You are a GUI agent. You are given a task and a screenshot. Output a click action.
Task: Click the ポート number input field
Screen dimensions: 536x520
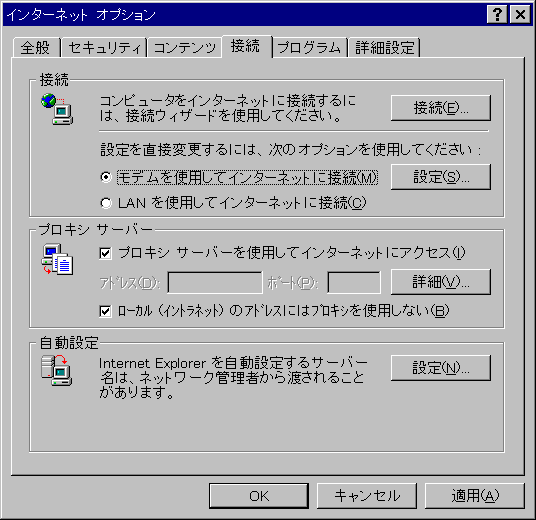click(x=354, y=282)
